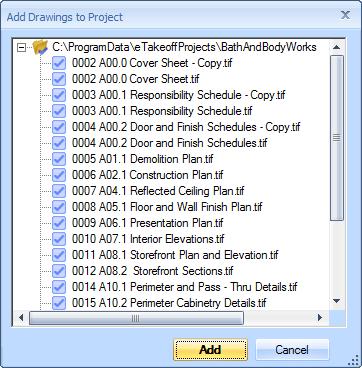Select 0008 A05.1 Floor and Wall Finish Plan.tif

pyautogui.click(x=167, y=207)
